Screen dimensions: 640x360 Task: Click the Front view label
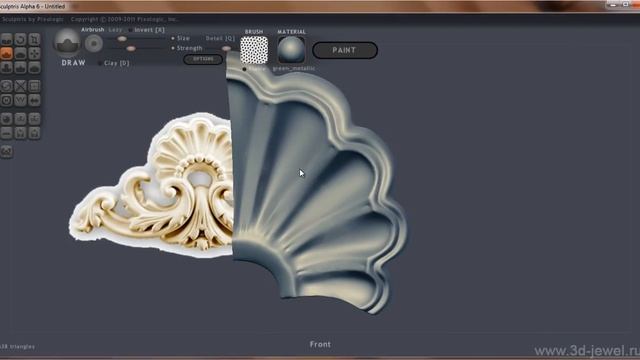pyautogui.click(x=320, y=344)
